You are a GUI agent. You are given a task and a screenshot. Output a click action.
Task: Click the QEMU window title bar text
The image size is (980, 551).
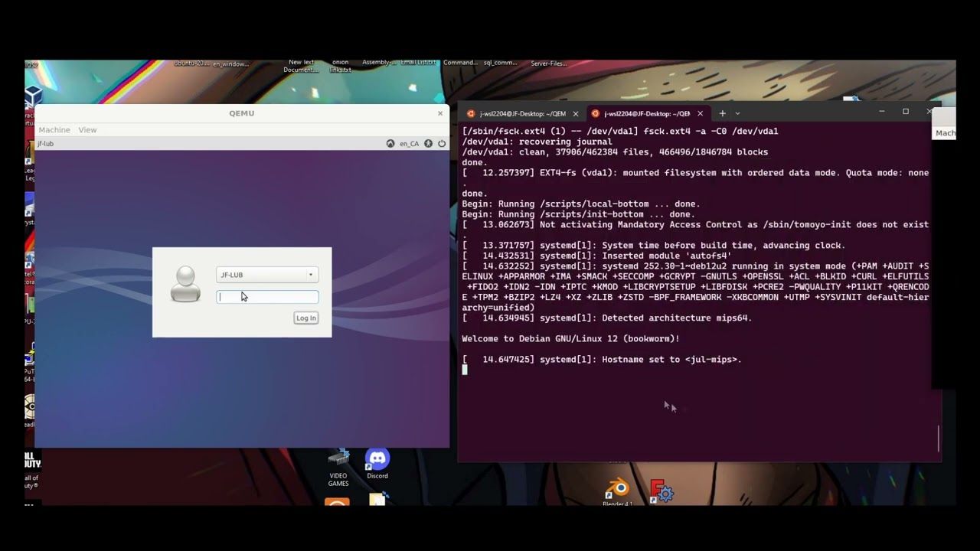tap(241, 113)
